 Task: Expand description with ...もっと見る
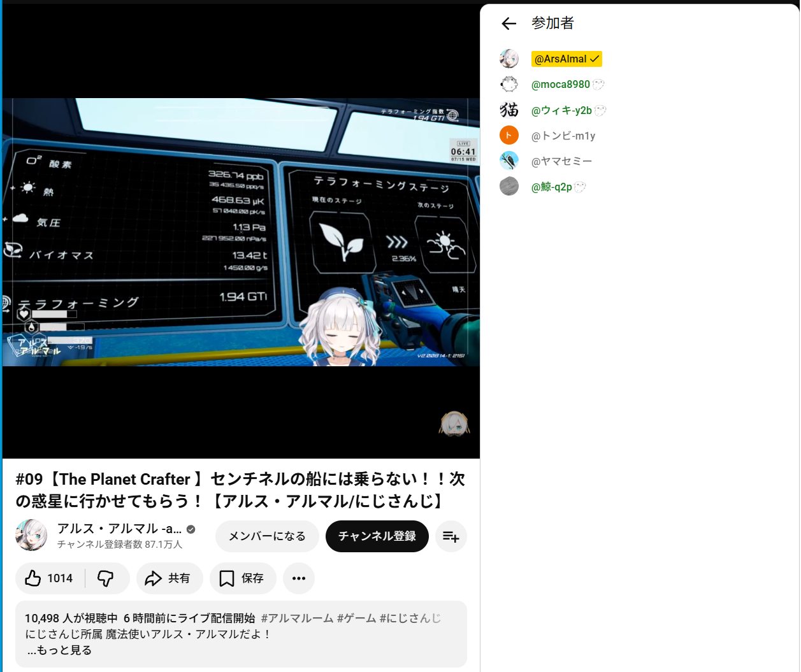point(60,650)
